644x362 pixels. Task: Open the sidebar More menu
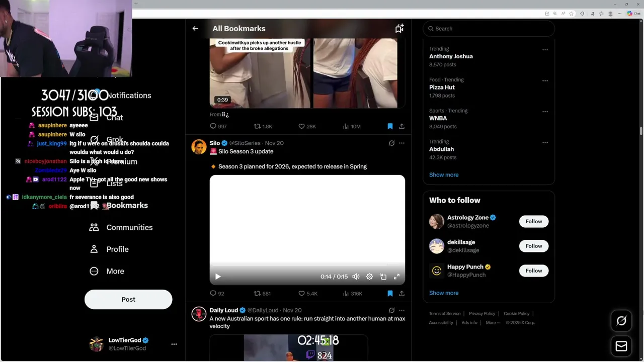107,271
